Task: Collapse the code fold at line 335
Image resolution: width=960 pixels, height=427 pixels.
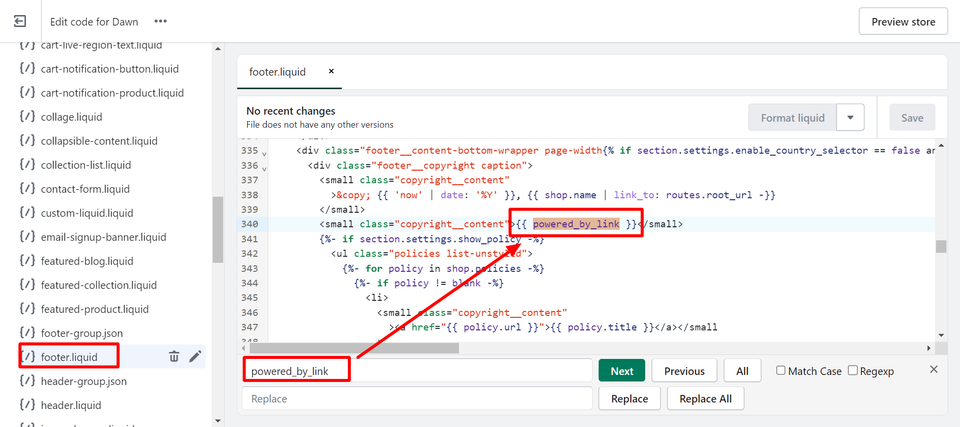Action: pos(264,152)
